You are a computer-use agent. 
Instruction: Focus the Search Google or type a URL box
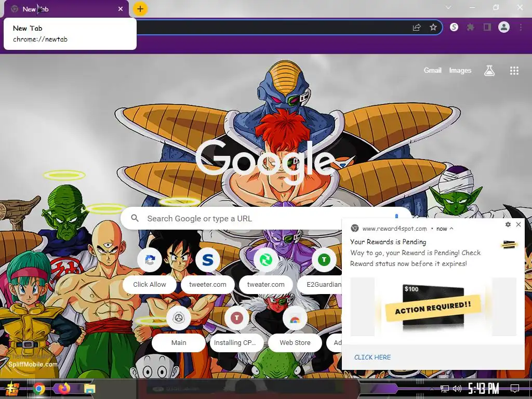(x=266, y=219)
